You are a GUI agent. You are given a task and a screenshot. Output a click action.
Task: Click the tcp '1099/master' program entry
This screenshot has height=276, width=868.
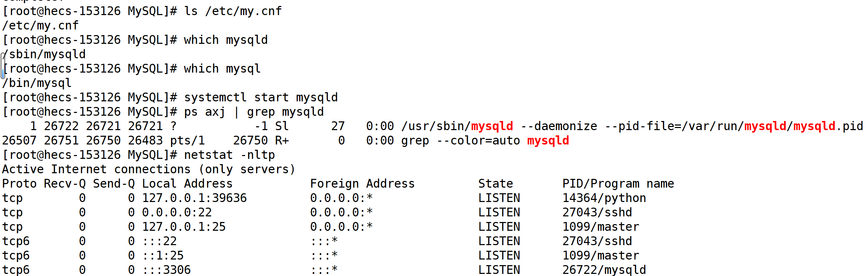click(601, 227)
